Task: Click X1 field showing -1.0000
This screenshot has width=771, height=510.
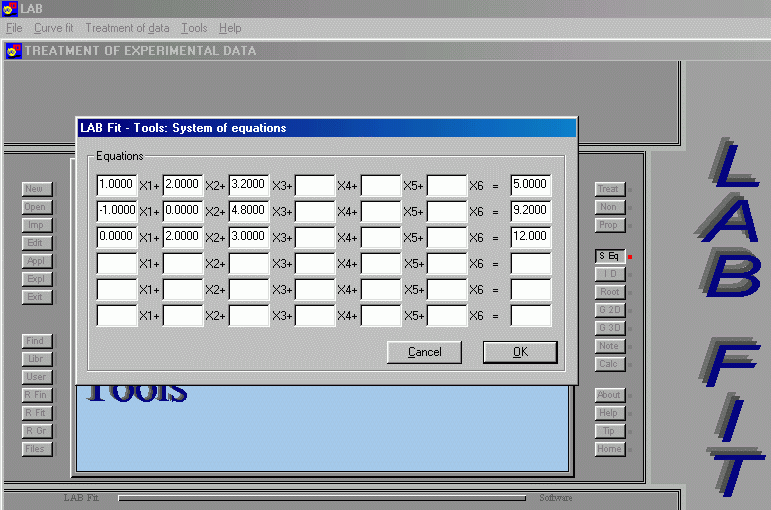Action: (x=117, y=211)
